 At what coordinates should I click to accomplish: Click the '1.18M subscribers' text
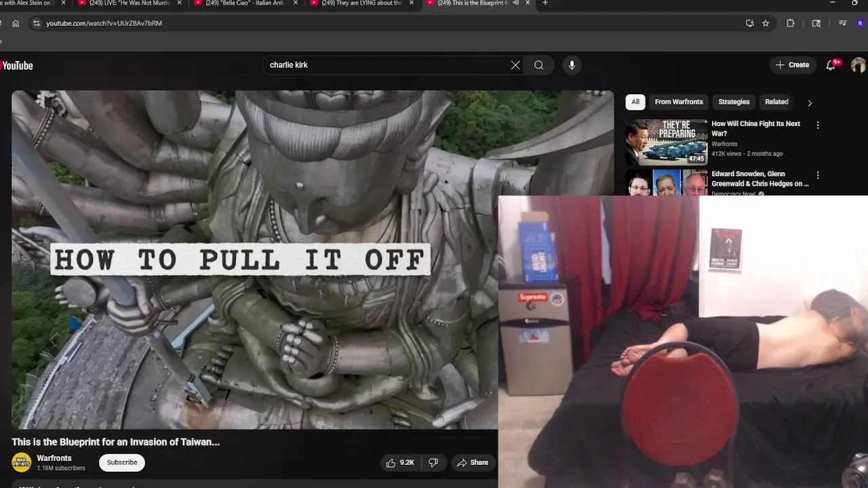point(61,468)
